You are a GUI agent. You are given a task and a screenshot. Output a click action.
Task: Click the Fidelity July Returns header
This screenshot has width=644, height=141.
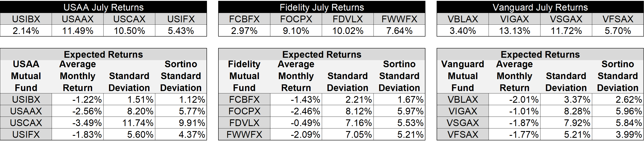[322, 7]
